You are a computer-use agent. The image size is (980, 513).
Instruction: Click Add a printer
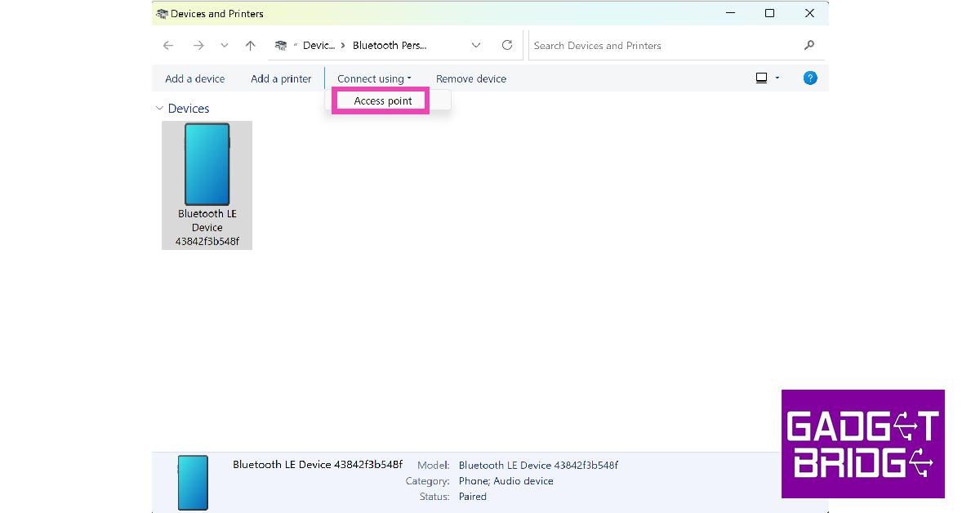coord(281,79)
